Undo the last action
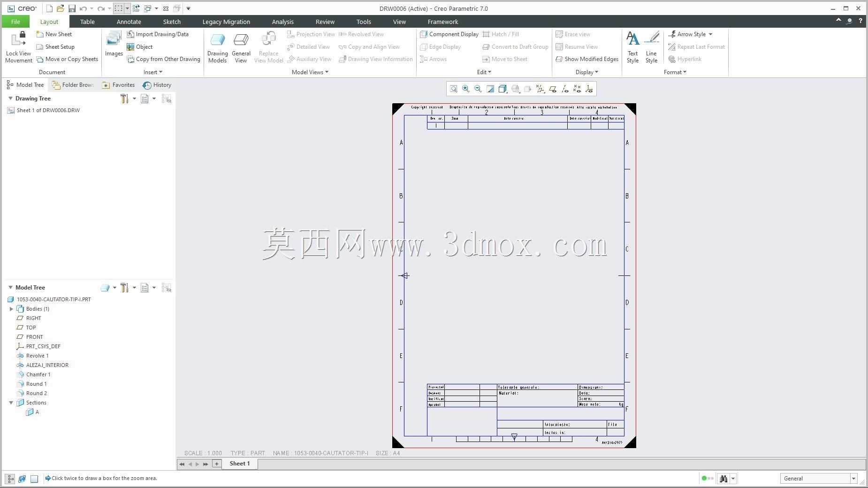The image size is (868, 488). tap(83, 8)
